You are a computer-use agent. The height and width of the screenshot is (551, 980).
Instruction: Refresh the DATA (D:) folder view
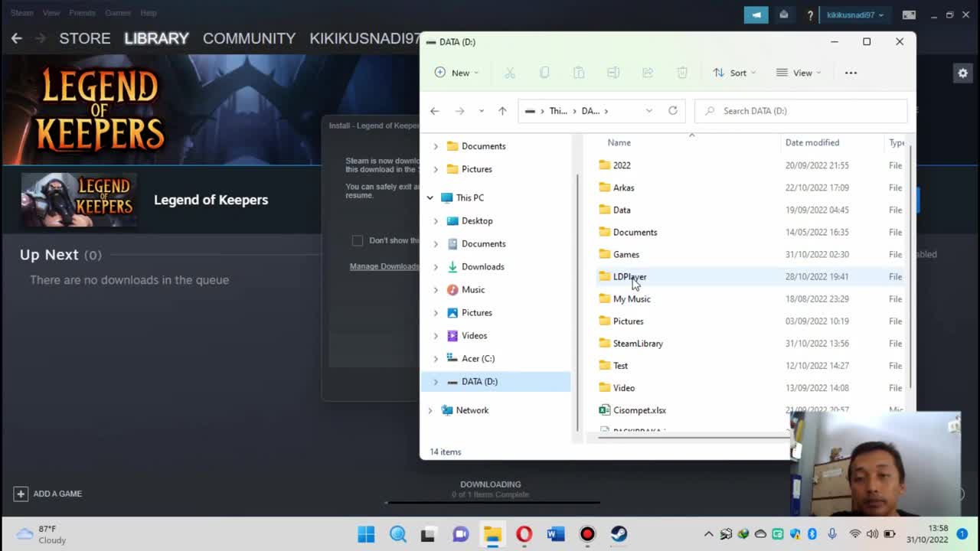[673, 111]
